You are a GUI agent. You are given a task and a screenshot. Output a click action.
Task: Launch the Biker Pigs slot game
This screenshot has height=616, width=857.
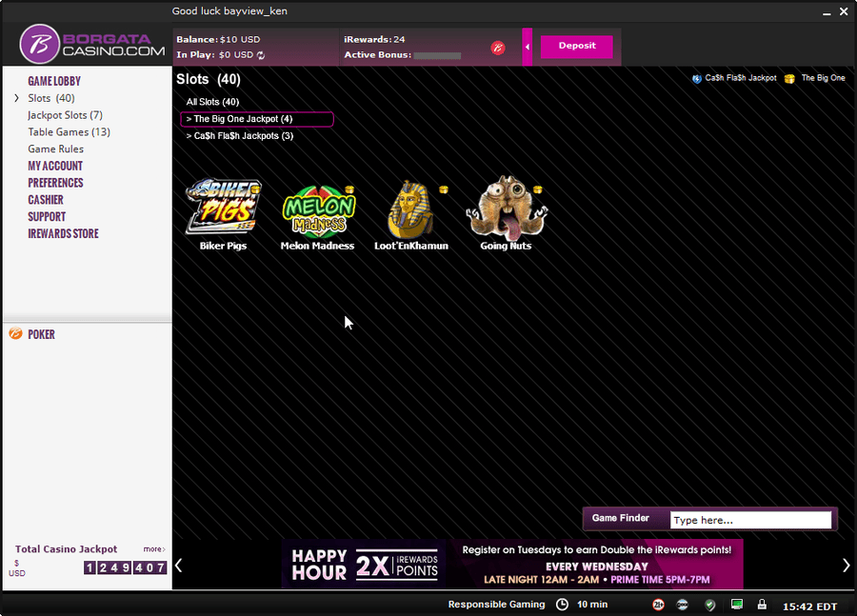[224, 208]
